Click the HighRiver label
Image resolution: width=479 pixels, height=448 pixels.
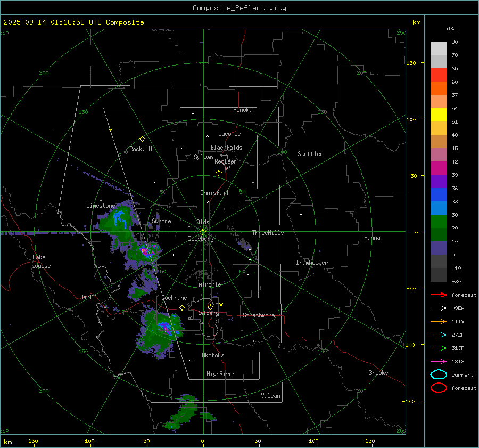221,374
